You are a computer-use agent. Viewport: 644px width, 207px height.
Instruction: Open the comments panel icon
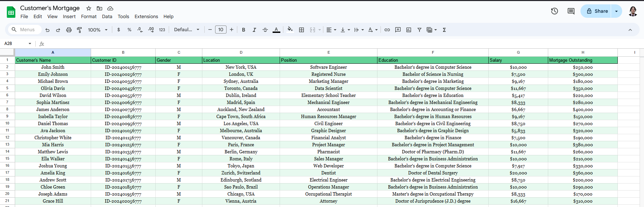571,11
